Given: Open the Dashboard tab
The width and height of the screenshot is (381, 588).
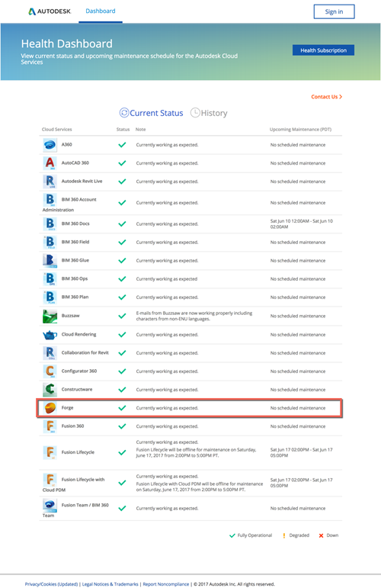Looking at the screenshot, I should pyautogui.click(x=101, y=11).
